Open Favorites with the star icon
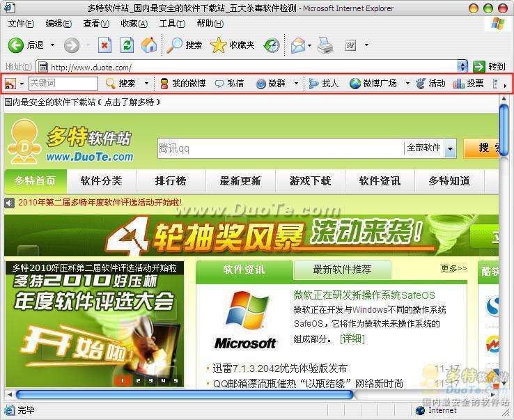The image size is (514, 420). tap(232, 45)
